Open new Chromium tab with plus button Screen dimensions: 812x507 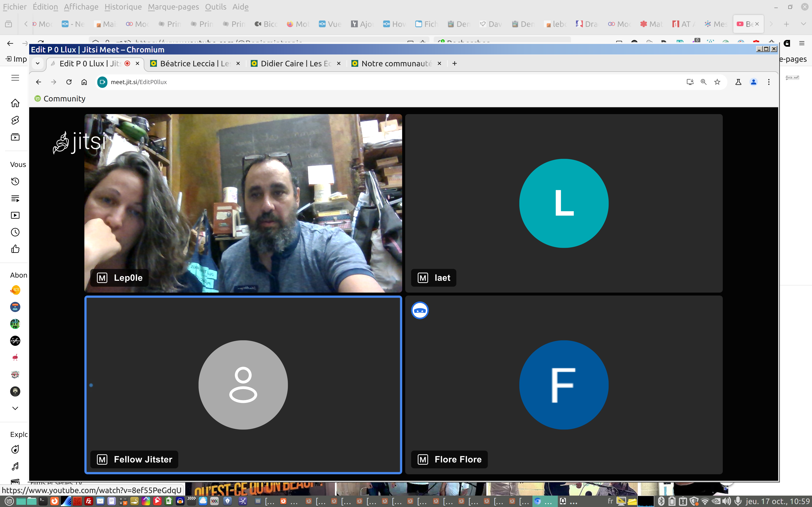[x=455, y=63]
